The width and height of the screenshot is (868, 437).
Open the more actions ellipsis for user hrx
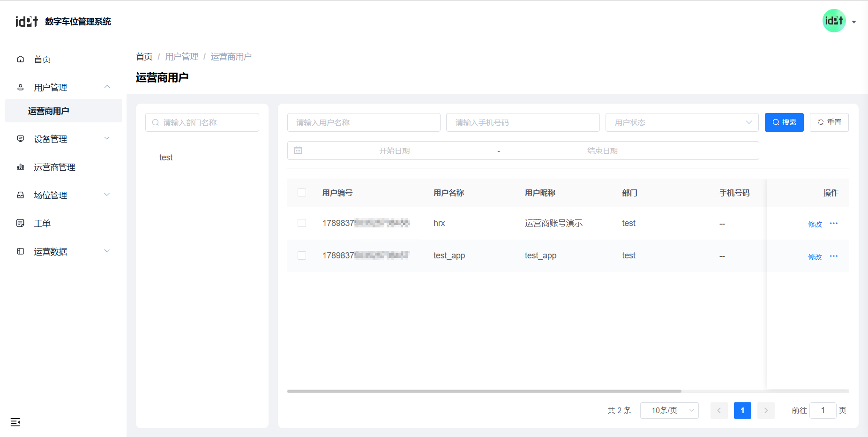pos(834,224)
